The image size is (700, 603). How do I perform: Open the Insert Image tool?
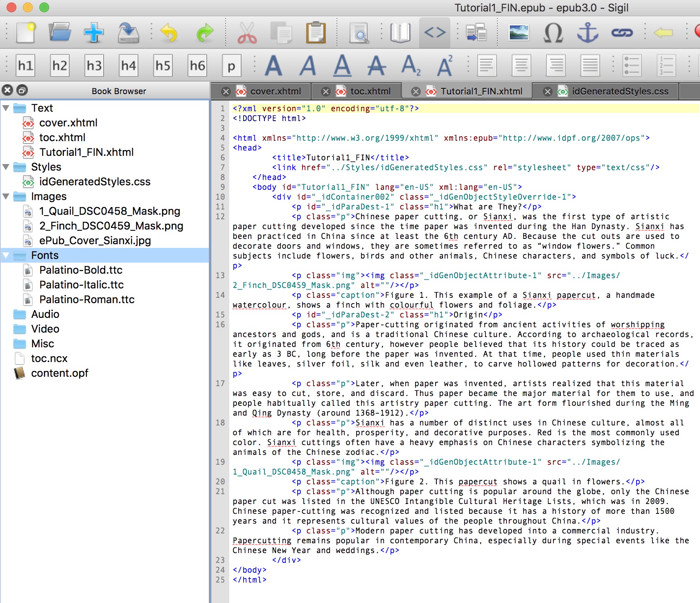(x=519, y=33)
